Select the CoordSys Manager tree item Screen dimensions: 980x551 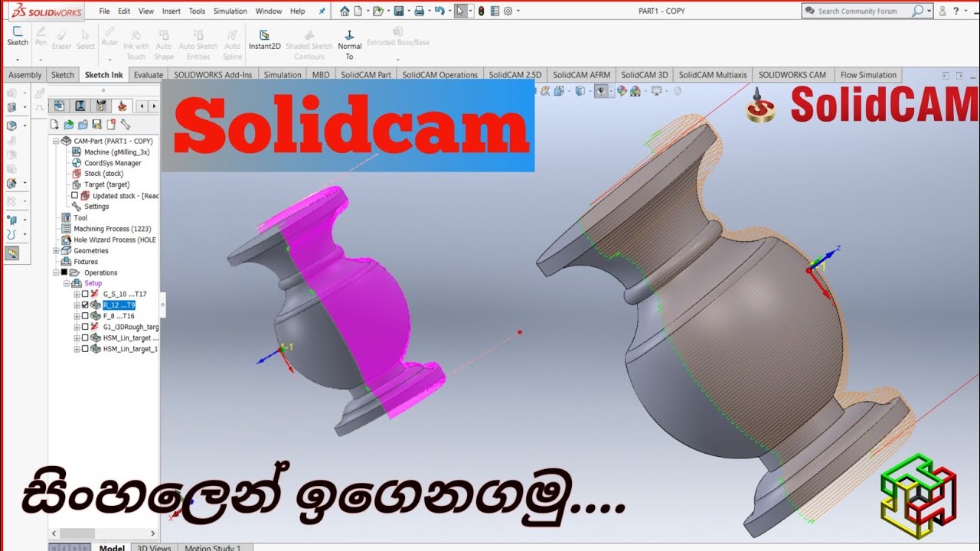(106, 163)
